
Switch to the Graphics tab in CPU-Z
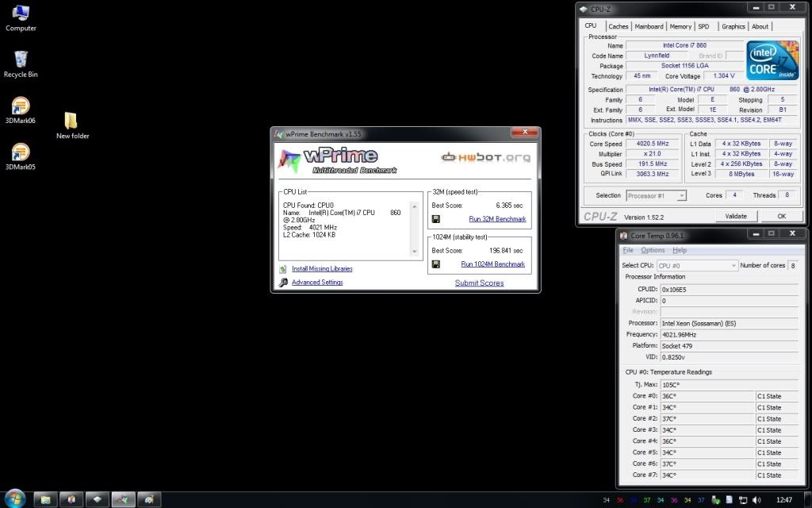[x=733, y=26]
